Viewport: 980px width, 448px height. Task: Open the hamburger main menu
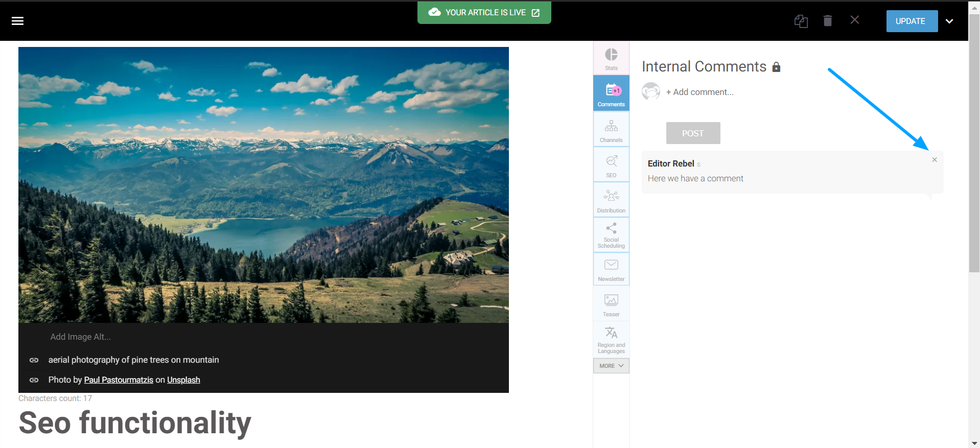[x=17, y=21]
